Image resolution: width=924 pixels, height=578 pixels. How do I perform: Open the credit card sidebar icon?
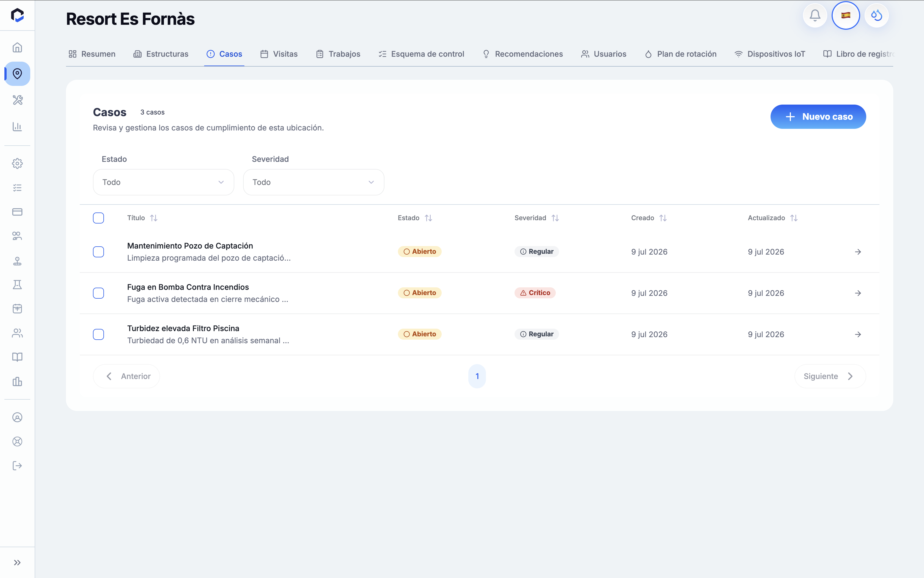click(x=17, y=212)
